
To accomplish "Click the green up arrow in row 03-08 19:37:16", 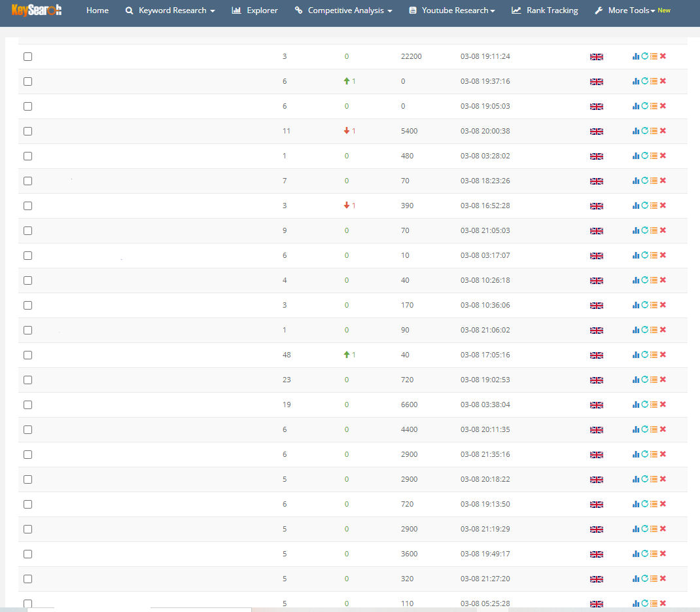I will 347,81.
